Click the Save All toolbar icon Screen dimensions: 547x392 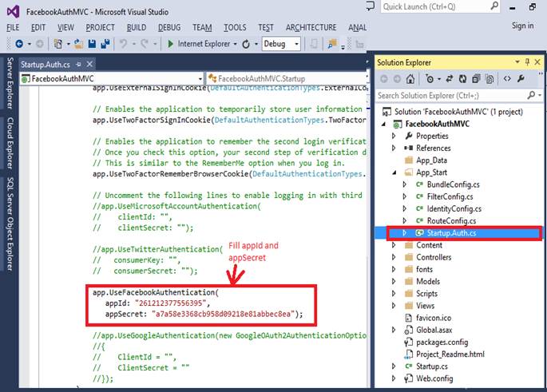(x=105, y=44)
